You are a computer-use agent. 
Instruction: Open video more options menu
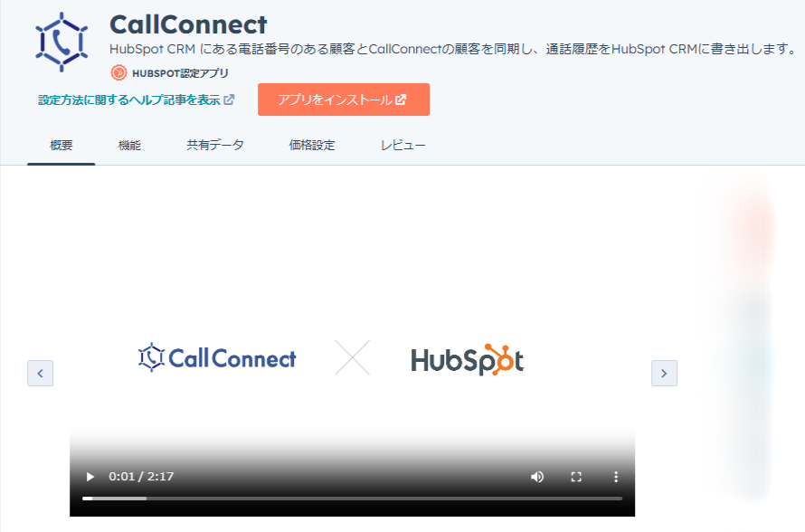(x=616, y=477)
